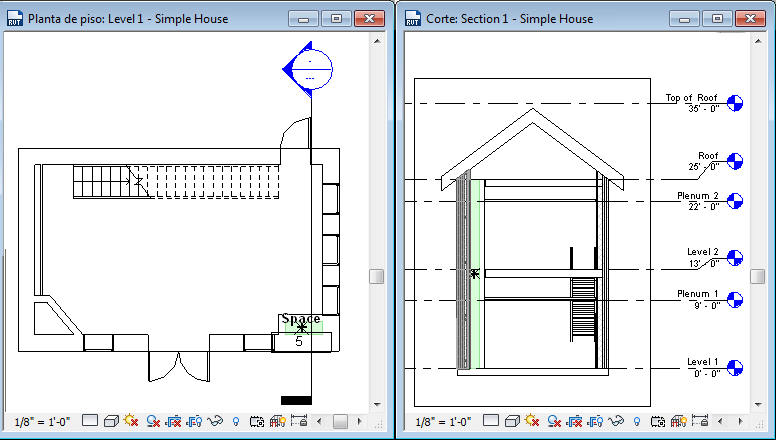Click the RVT icon in Section 1 title bar
776x440 pixels.
click(x=413, y=19)
